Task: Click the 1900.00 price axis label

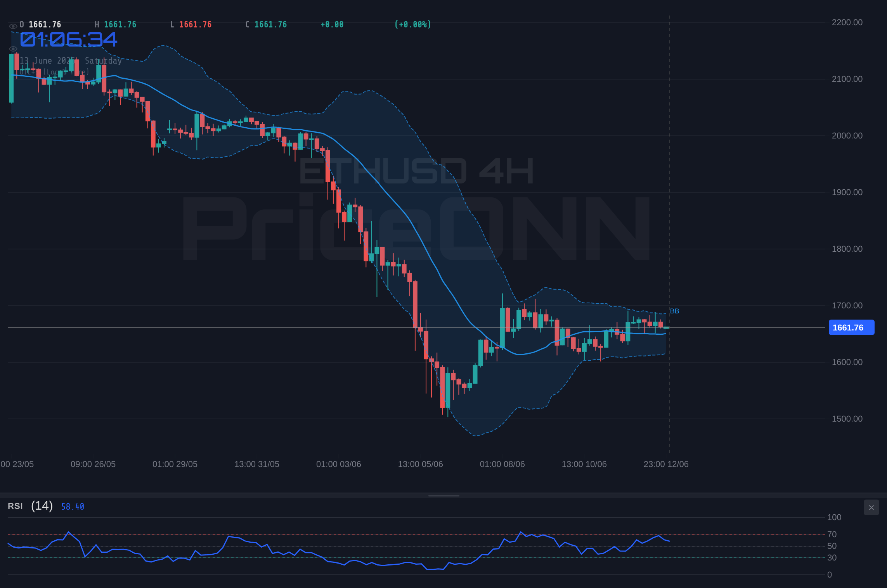Action: click(x=847, y=192)
